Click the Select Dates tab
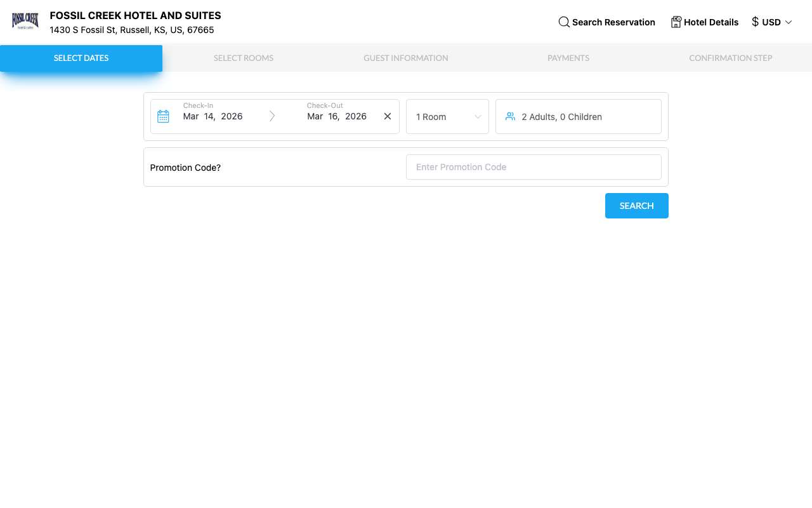This screenshot has width=812, height=508. (81, 58)
